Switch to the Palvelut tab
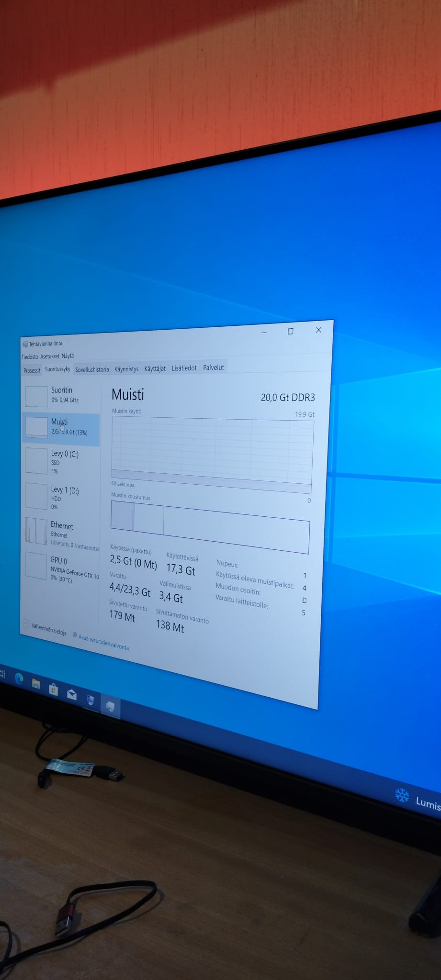 click(214, 367)
